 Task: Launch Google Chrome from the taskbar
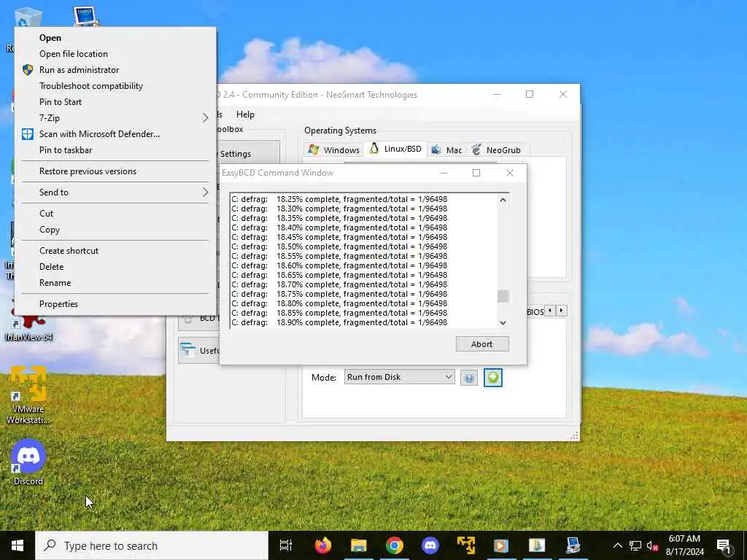tap(395, 545)
